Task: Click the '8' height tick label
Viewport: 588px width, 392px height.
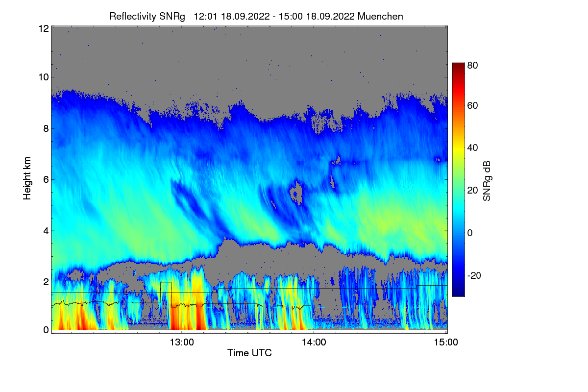Action: [46, 128]
